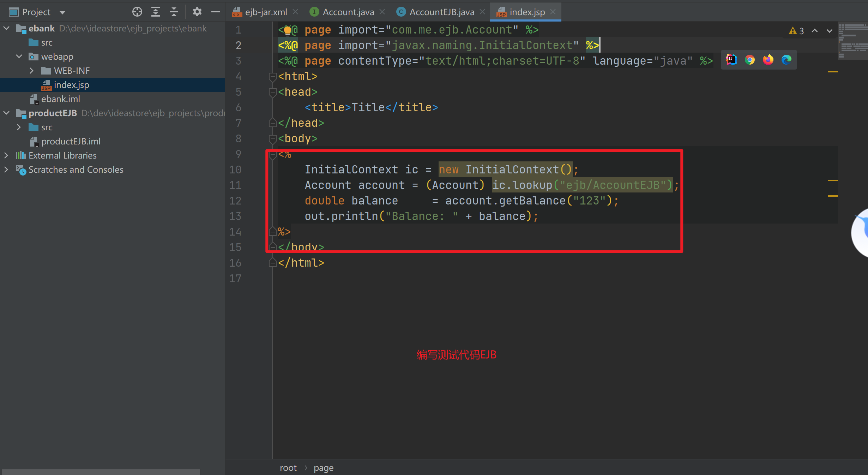Image resolution: width=868 pixels, height=475 pixels.
Task: Expand the src folder under productEJB
Action: pyautogui.click(x=19, y=127)
